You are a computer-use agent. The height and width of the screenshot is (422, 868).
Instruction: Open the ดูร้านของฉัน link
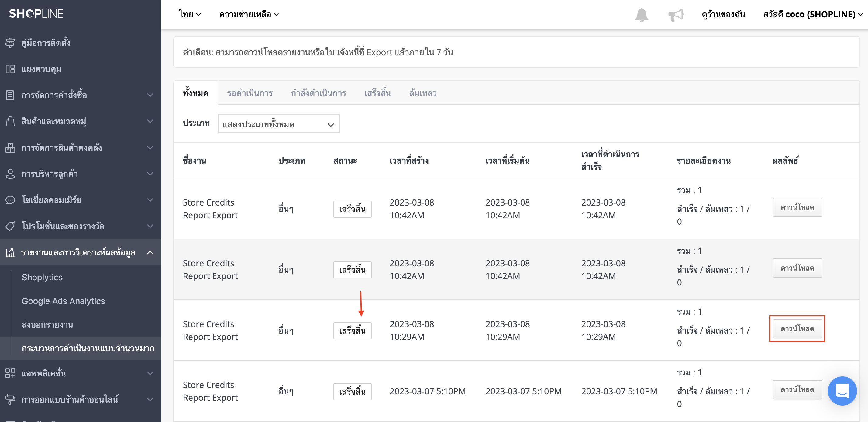click(723, 14)
